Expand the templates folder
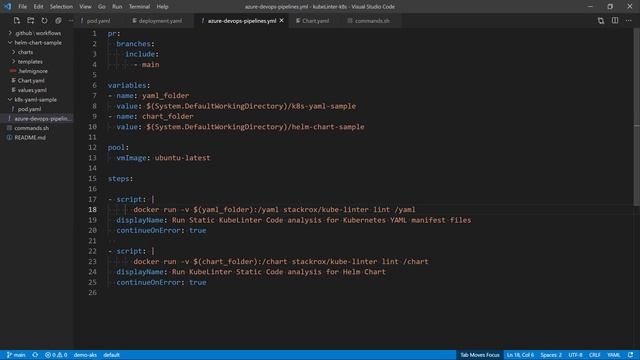Viewport: 640px width, 360px height. coord(30,62)
